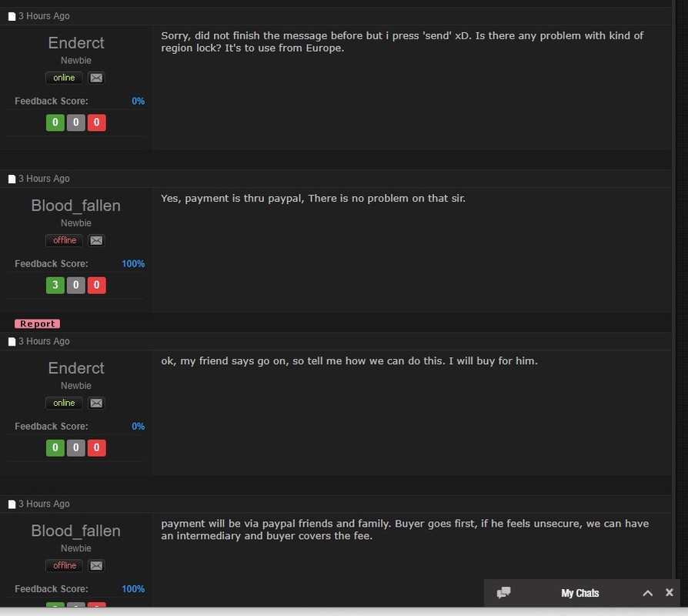Click the page icon beside the topmost 3 Hours Ago
Image resolution: width=688 pixels, height=616 pixels.
click(x=12, y=16)
